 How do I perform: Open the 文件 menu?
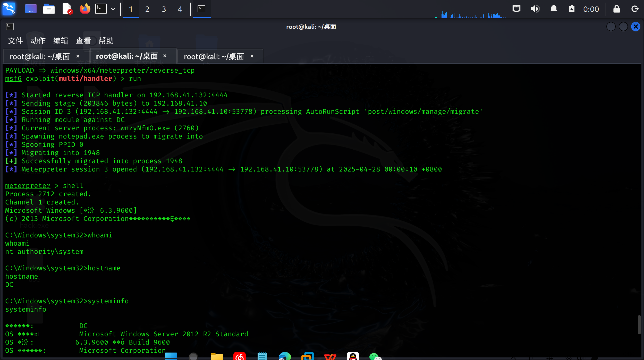15,41
